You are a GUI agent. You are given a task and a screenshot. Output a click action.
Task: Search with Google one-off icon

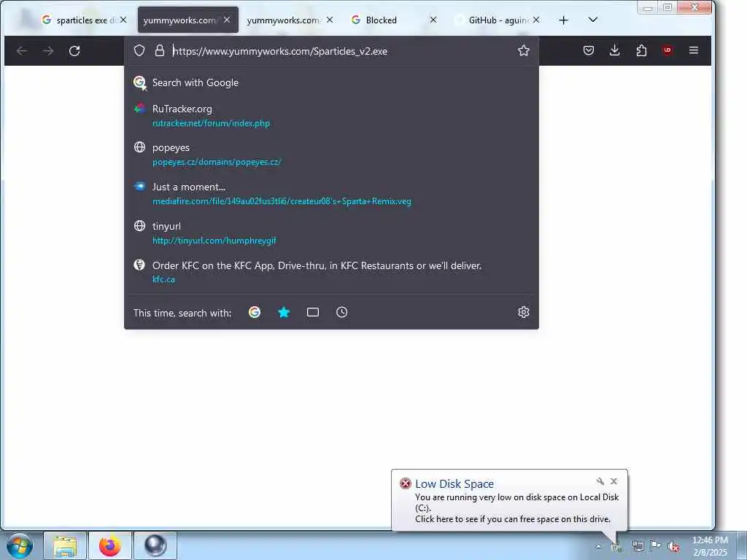(x=255, y=312)
